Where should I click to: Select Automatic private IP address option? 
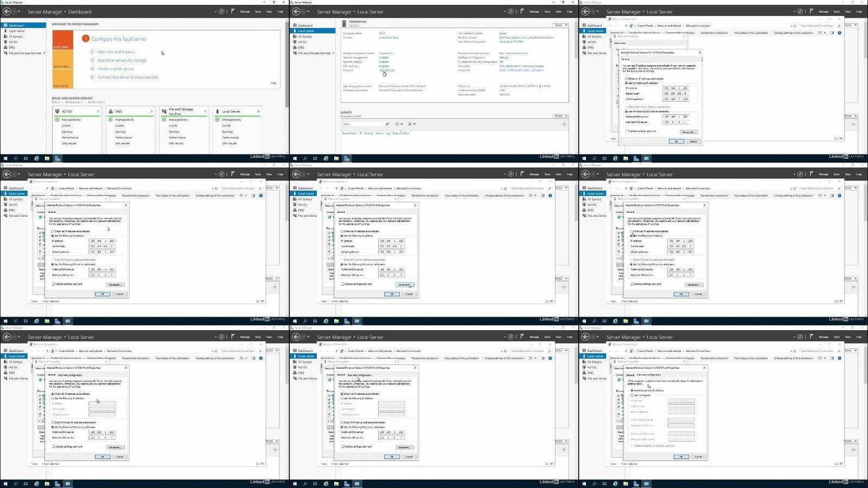632,390
